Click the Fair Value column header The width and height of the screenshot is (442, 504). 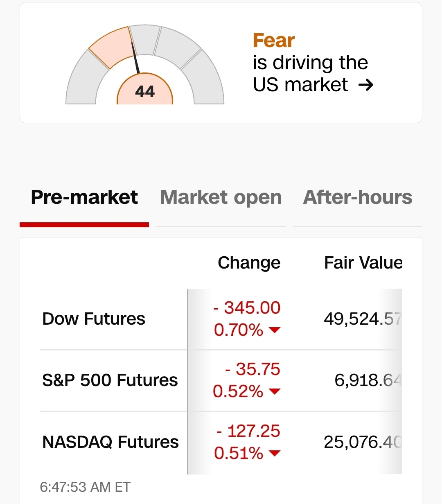(363, 263)
